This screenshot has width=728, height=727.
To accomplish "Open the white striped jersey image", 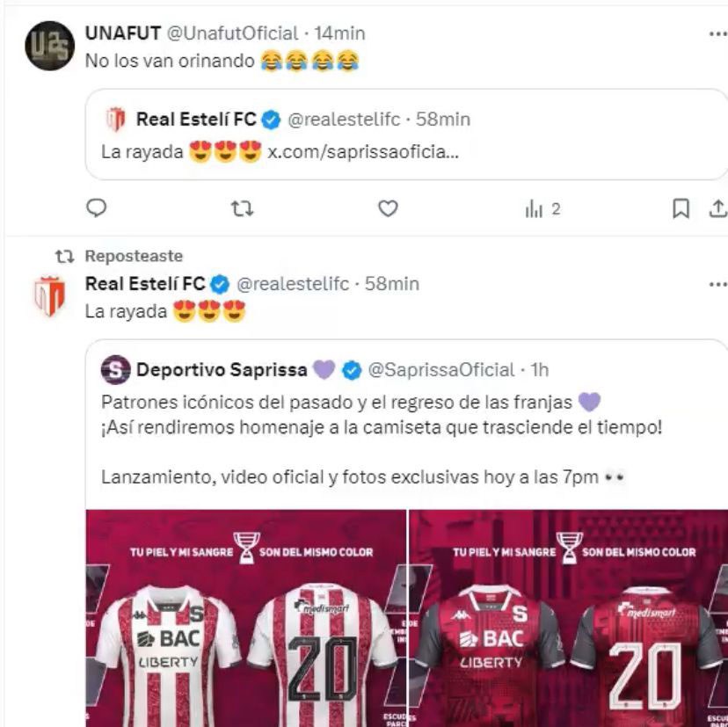I will click(246, 618).
